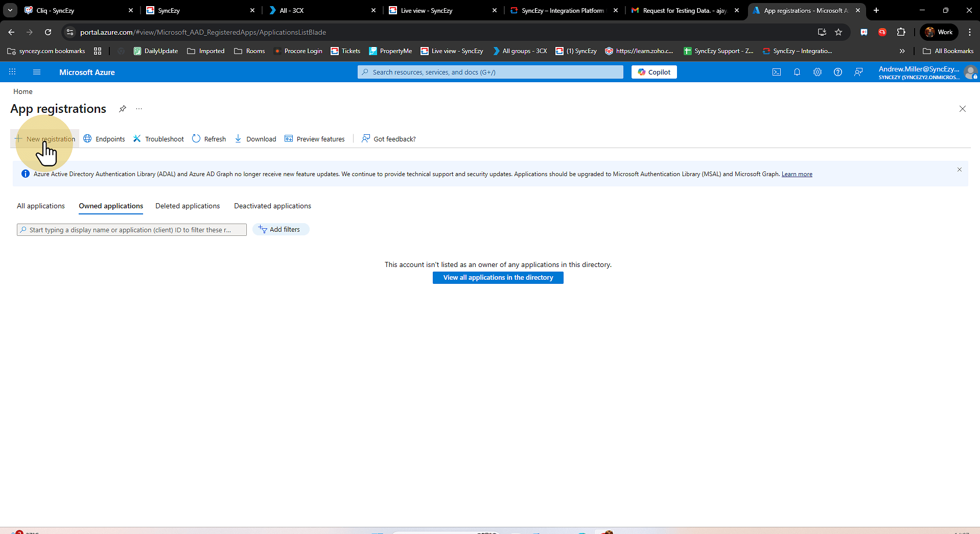Click the Download command
The width and height of the screenshot is (980, 534).
[x=255, y=139]
